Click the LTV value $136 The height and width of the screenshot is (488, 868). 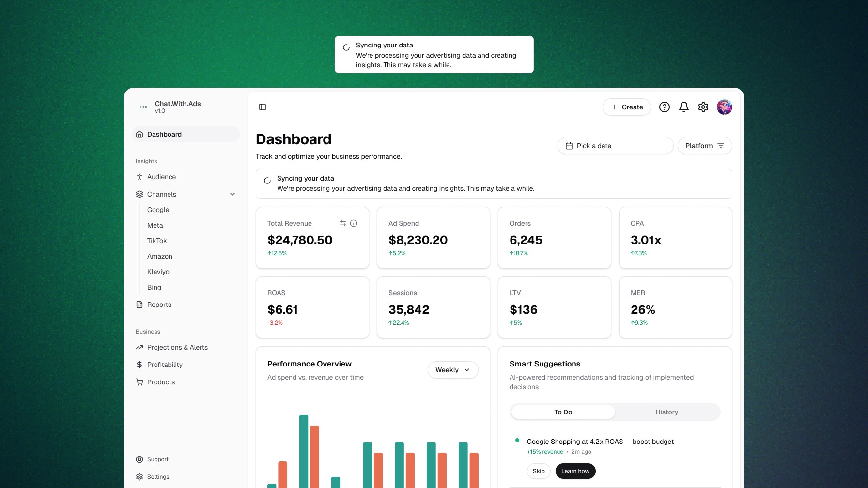(524, 310)
